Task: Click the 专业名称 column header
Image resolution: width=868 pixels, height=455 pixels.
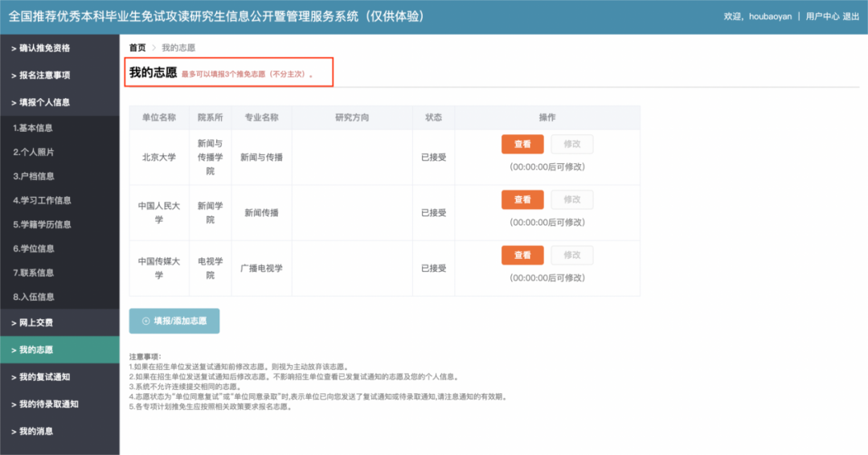Action: [262, 117]
